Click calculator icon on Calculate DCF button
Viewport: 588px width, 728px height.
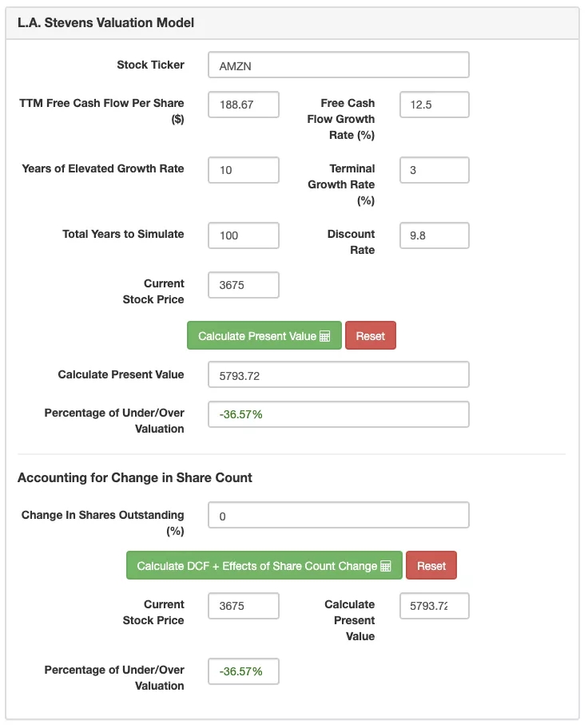386,567
